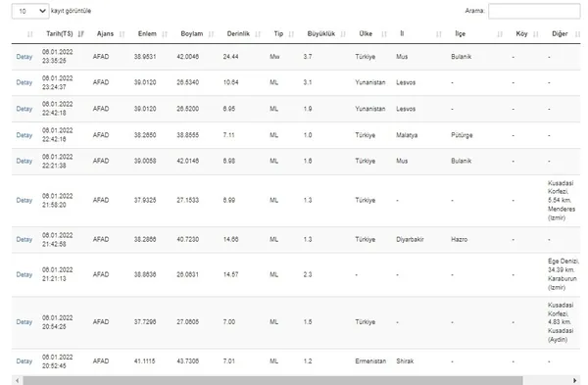Click the Arama search input field
This screenshot has height=385, width=588.
point(534,11)
